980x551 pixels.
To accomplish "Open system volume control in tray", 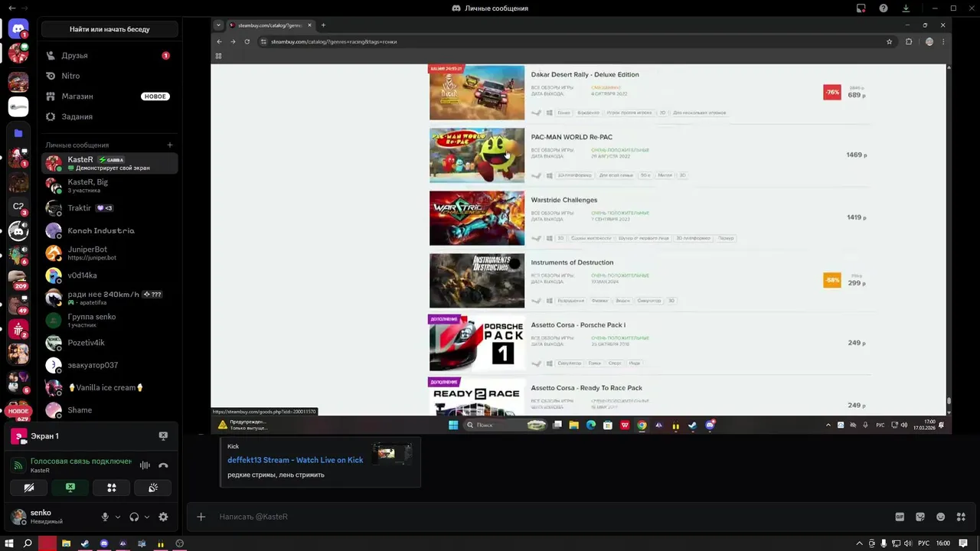I will coord(907,543).
